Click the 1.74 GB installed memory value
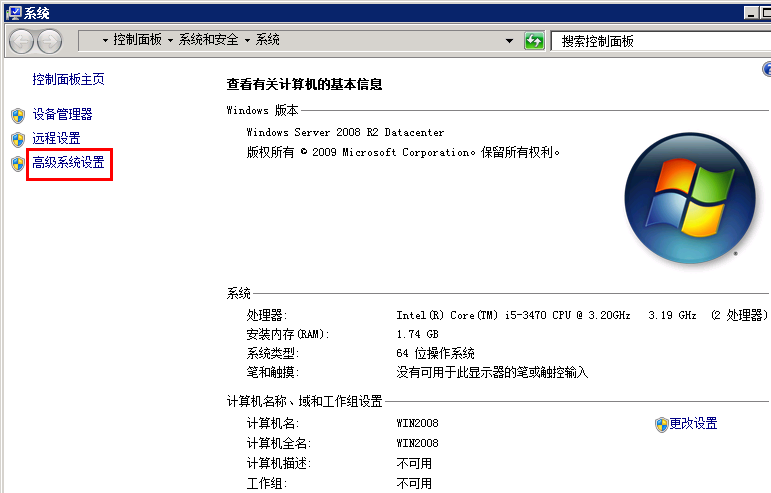Image resolution: width=771 pixels, height=493 pixels. (417, 334)
